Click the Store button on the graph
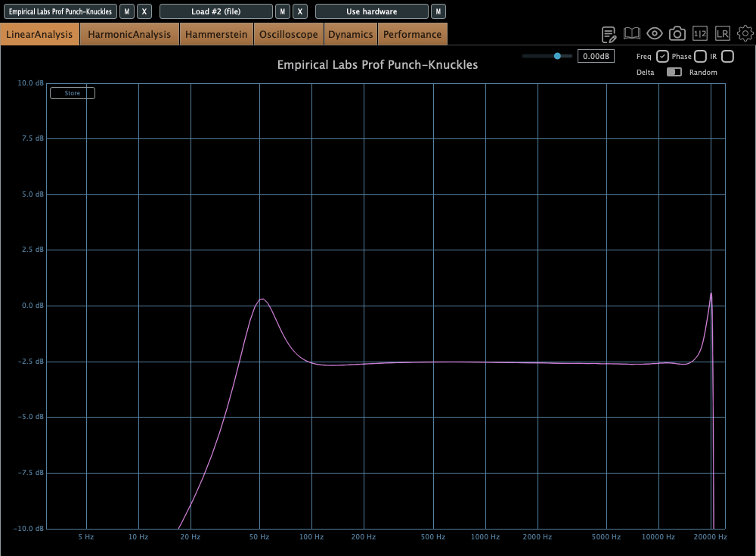 point(73,93)
